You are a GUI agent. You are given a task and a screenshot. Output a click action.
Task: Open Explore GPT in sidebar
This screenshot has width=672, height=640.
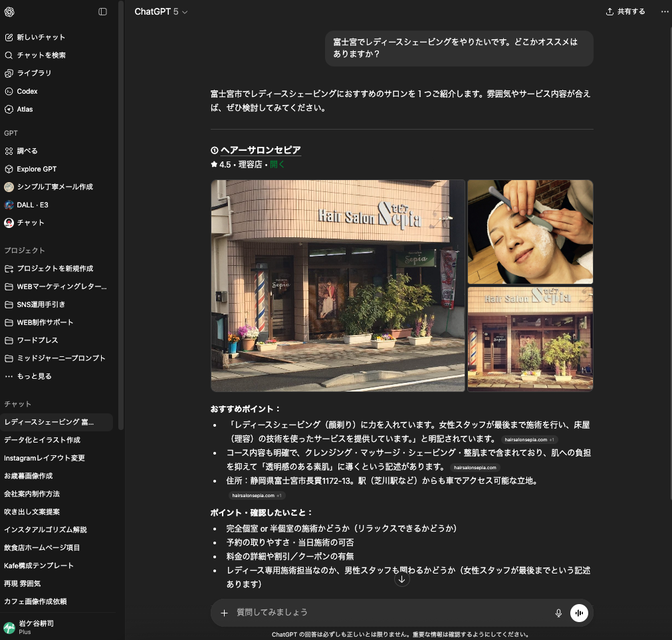click(37, 169)
